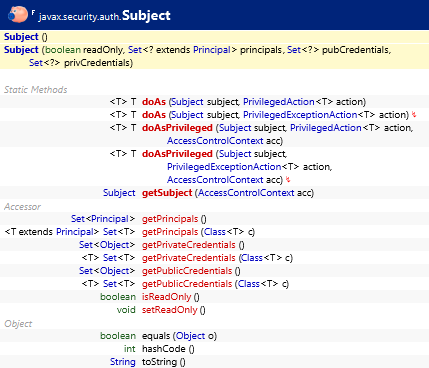
Task: Click the int return type of hashCode
Action: tap(130, 349)
